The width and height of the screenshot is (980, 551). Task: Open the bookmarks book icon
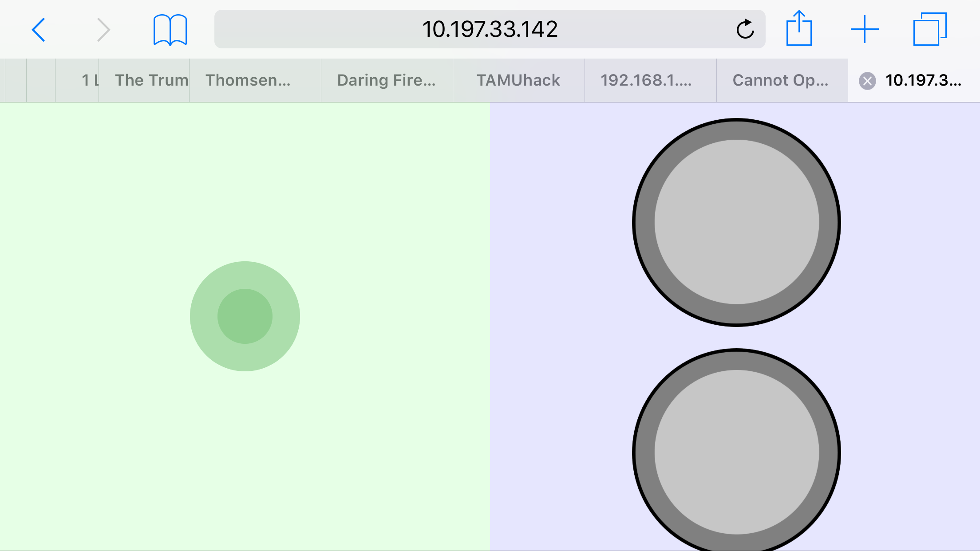click(170, 30)
